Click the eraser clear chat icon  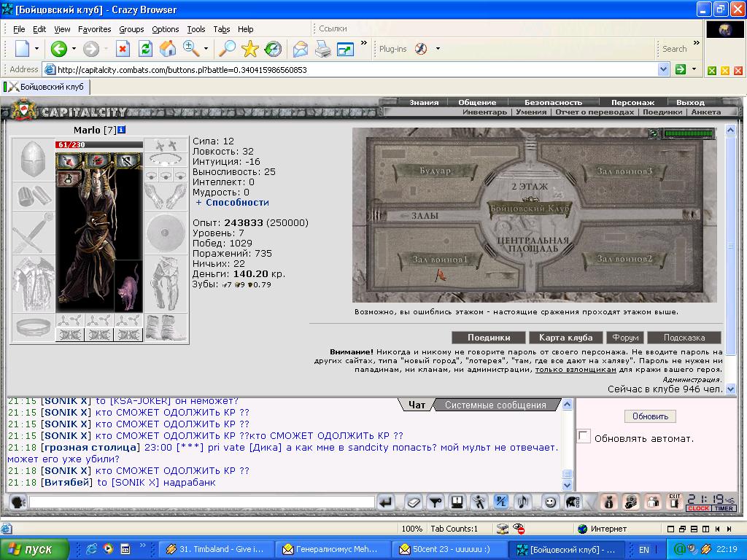pyautogui.click(x=414, y=502)
